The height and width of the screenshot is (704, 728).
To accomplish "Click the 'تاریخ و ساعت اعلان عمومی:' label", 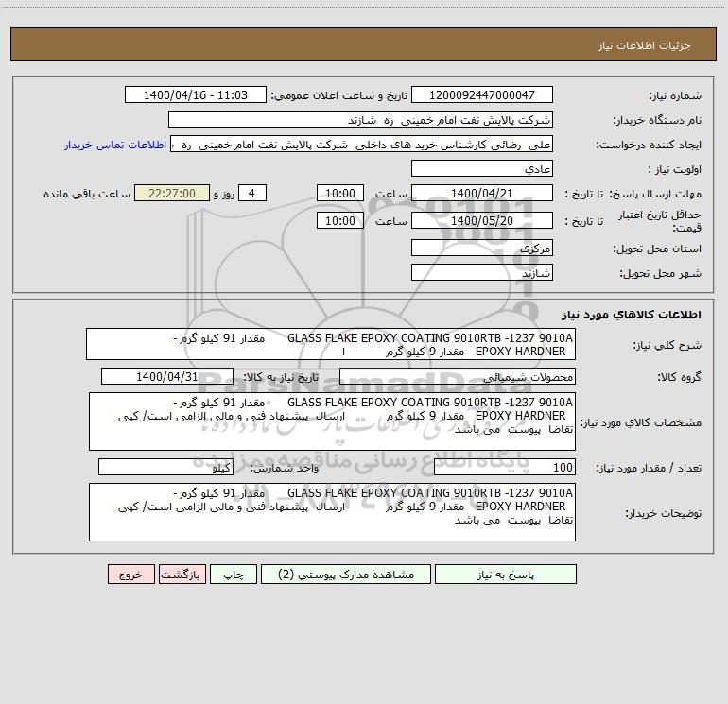I will pyautogui.click(x=338, y=95).
